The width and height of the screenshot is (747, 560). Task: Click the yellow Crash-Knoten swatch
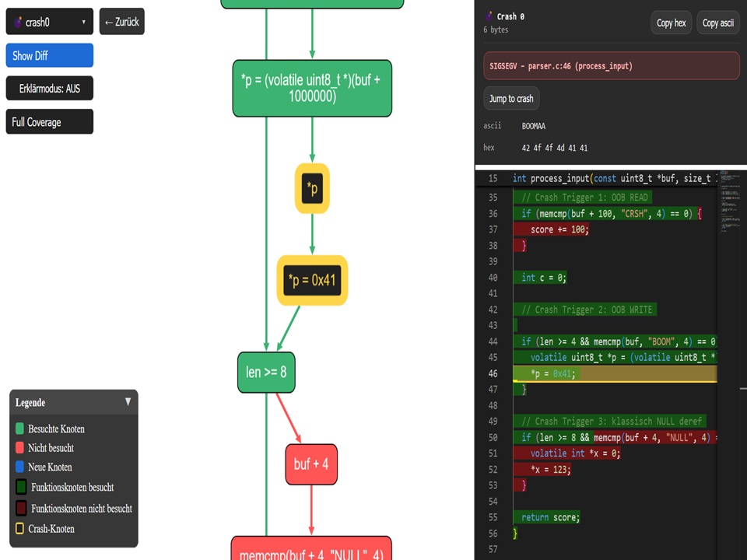tap(19, 529)
